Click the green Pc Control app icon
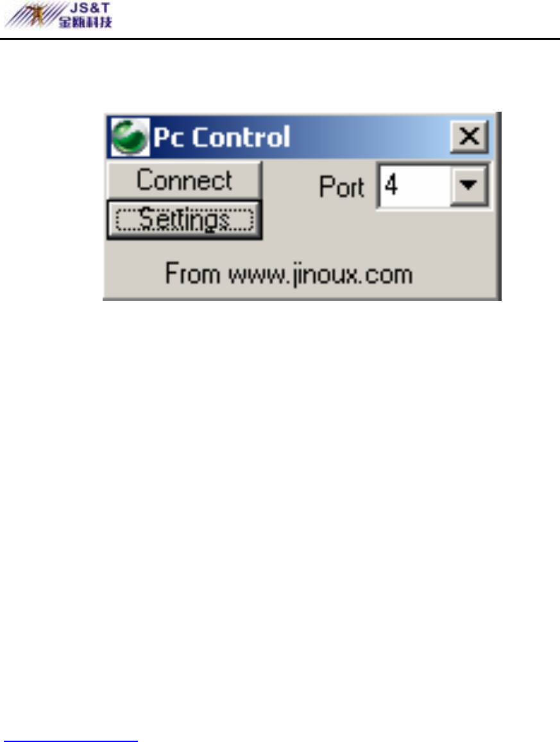 coord(130,137)
